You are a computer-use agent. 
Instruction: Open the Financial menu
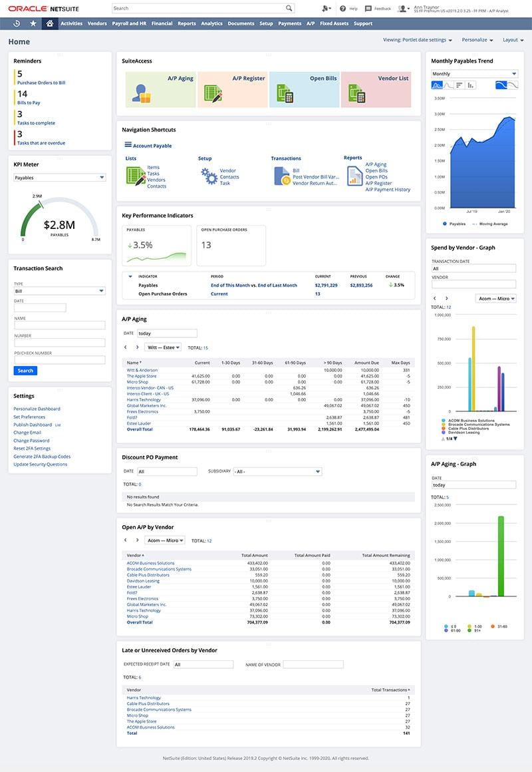coord(162,23)
